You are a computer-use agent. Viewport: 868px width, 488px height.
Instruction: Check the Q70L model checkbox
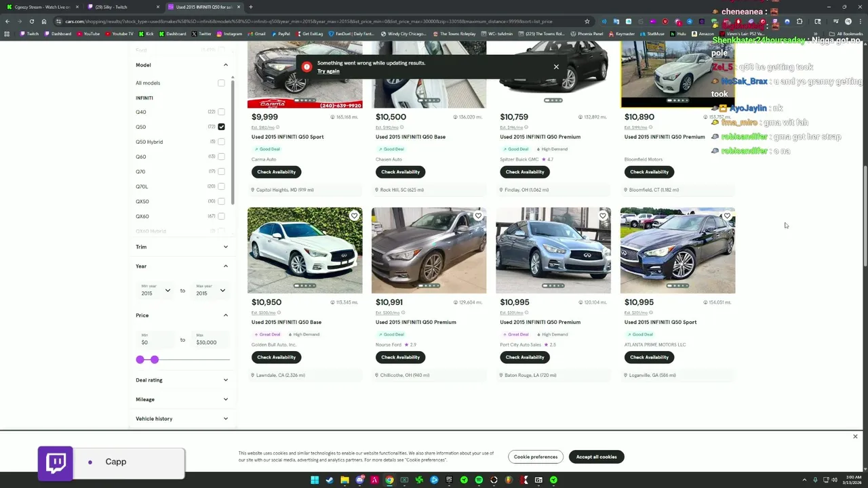tap(221, 186)
